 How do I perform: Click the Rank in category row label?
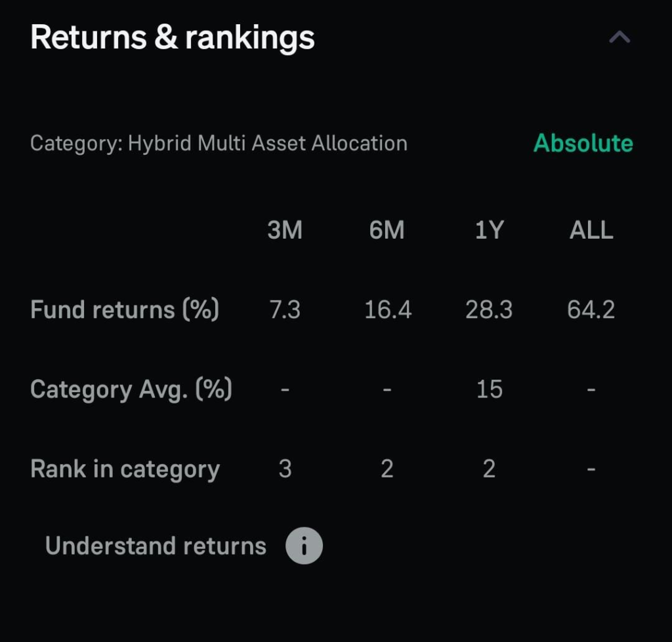tap(125, 468)
